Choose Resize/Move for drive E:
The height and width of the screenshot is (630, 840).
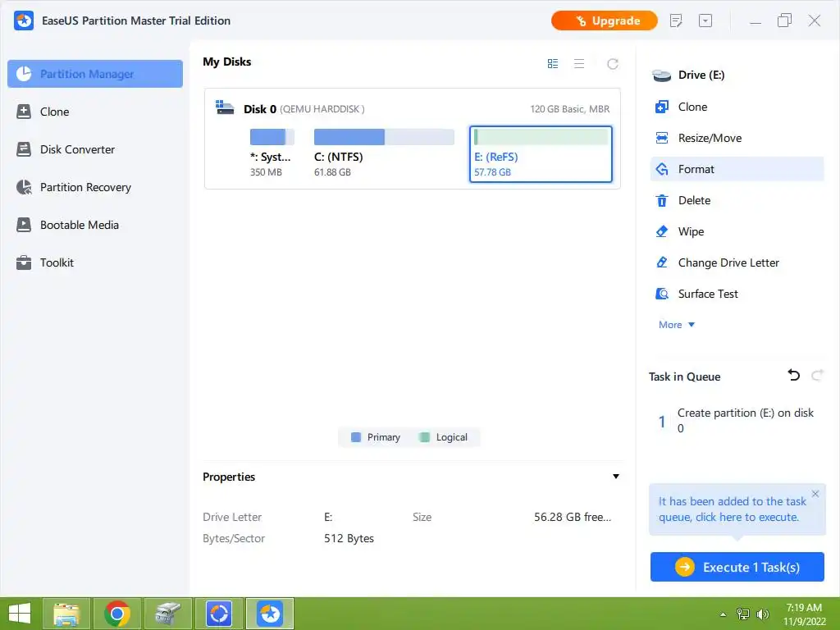737,138
